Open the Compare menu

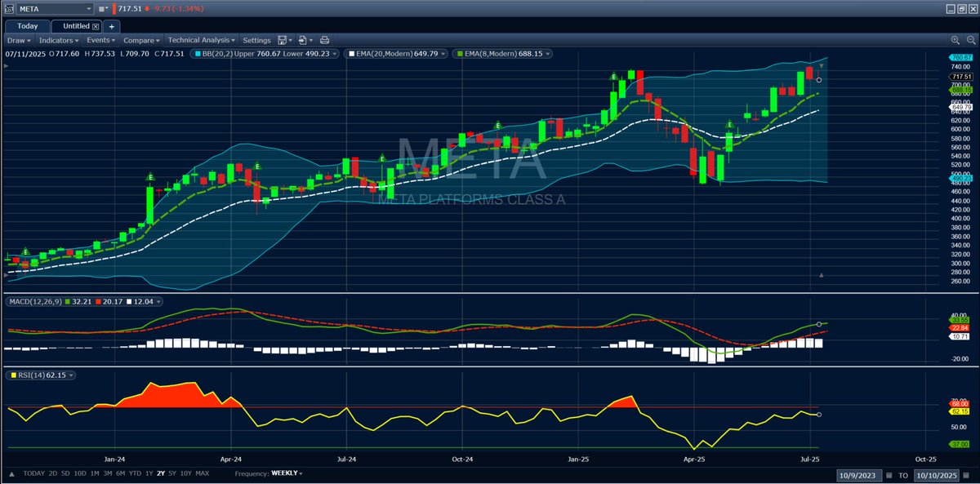[x=142, y=40]
